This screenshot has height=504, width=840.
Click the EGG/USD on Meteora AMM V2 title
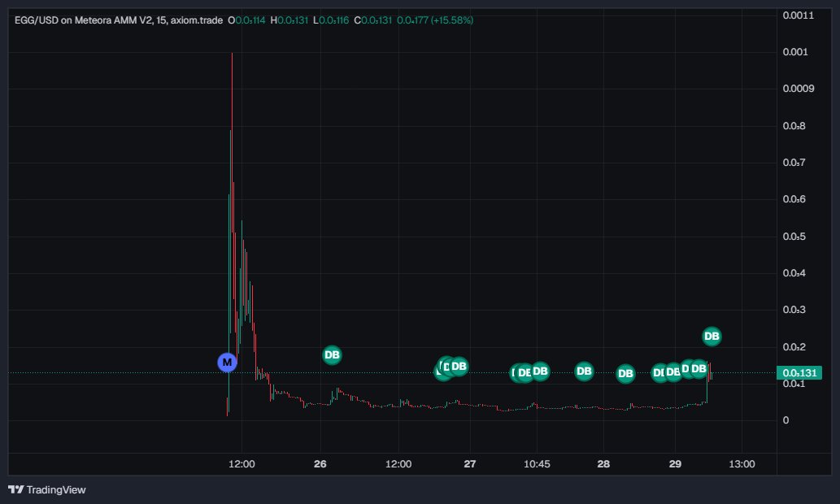coord(84,20)
